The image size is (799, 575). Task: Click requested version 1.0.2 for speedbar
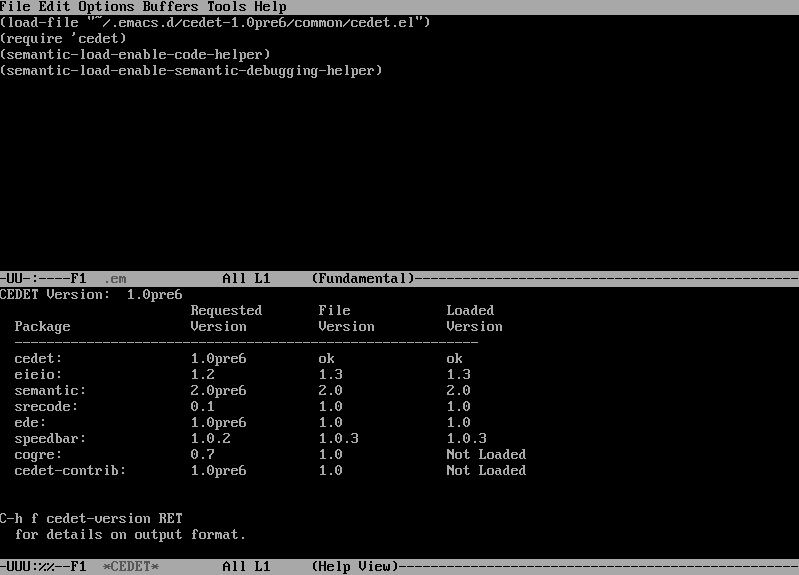[x=210, y=438]
